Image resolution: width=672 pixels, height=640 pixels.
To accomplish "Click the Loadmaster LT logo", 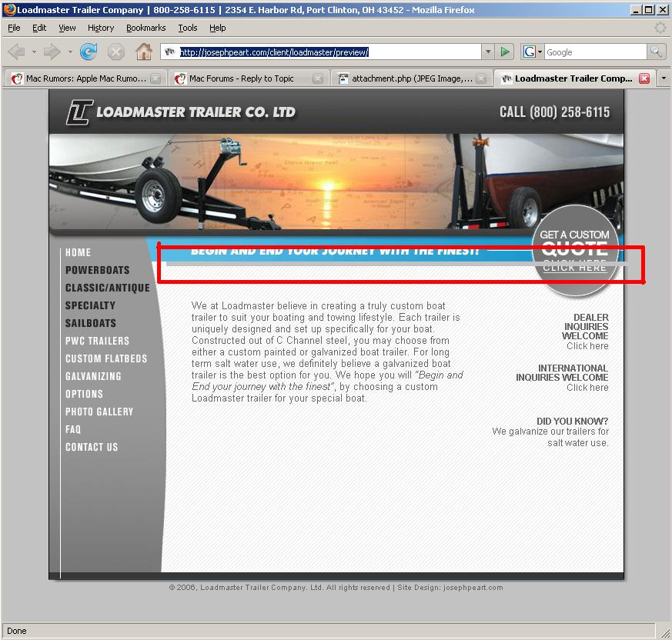I will click(79, 112).
